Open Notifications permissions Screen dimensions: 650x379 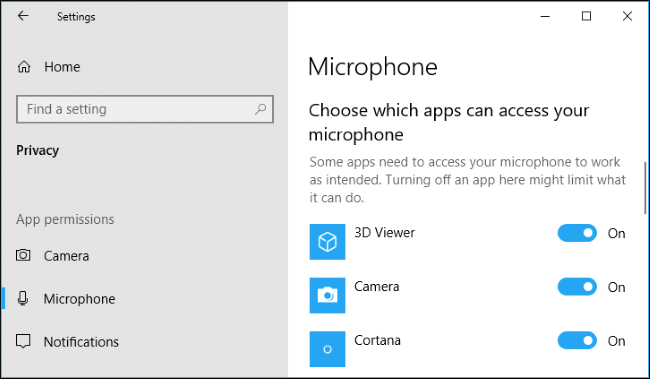pos(81,342)
